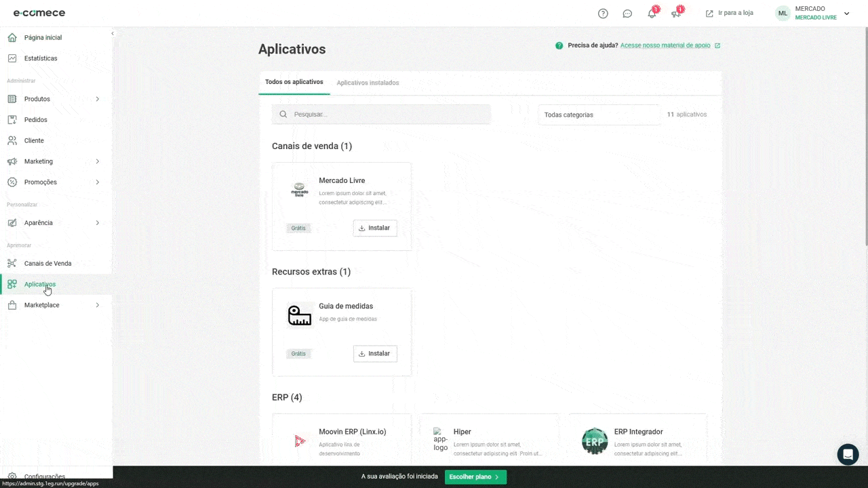
Task: Open the support chat widget bubble
Action: coord(848,454)
